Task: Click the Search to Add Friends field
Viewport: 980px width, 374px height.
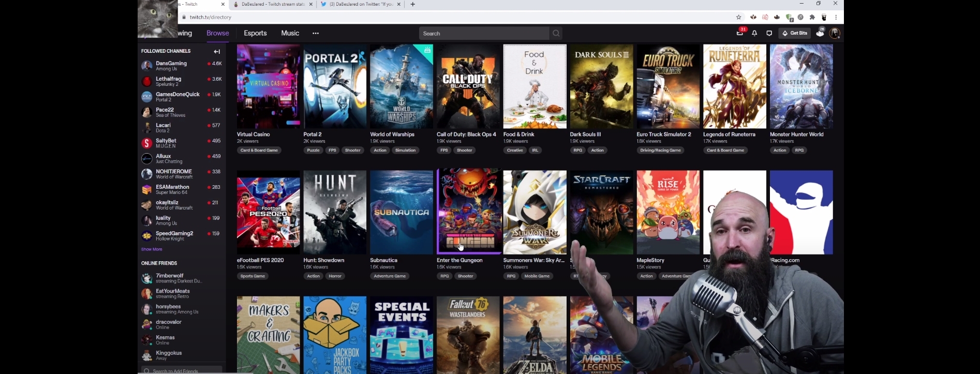Action: 182,370
